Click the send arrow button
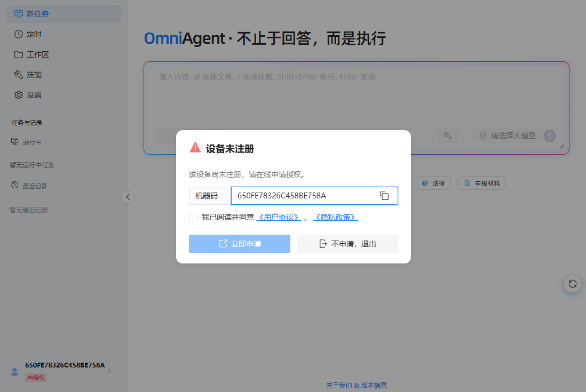586x392 pixels. pyautogui.click(x=549, y=136)
